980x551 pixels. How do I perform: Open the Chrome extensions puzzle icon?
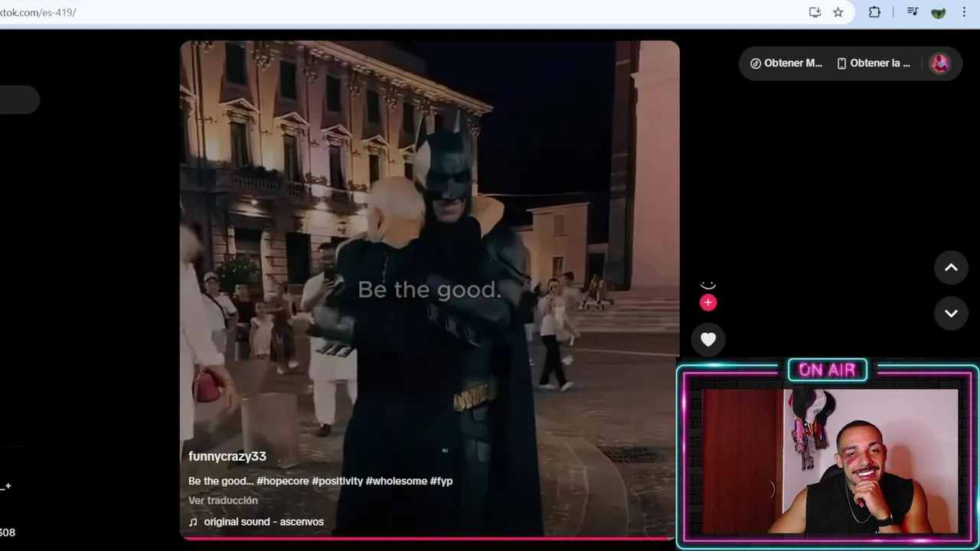pos(874,12)
